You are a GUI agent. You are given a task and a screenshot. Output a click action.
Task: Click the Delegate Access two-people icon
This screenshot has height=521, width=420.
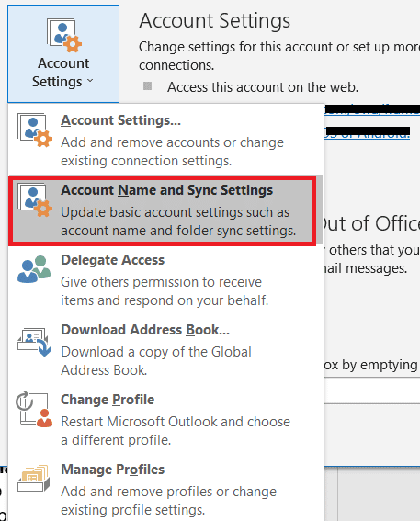point(34,269)
